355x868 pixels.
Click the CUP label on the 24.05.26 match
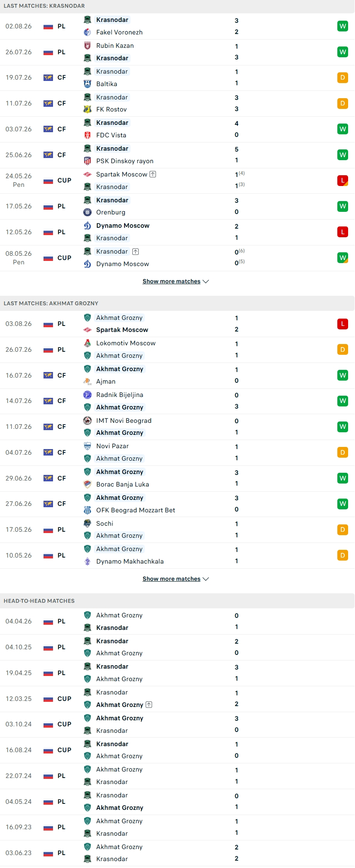pos(64,180)
